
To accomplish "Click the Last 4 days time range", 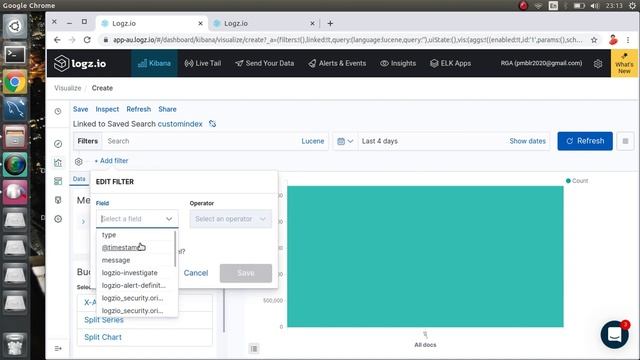I will [x=380, y=141].
